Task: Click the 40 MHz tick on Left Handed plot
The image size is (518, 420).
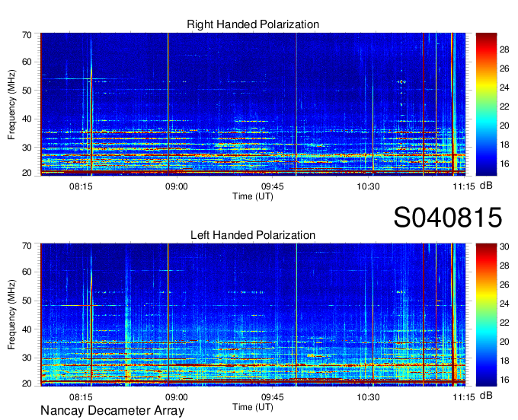Action: point(27,329)
